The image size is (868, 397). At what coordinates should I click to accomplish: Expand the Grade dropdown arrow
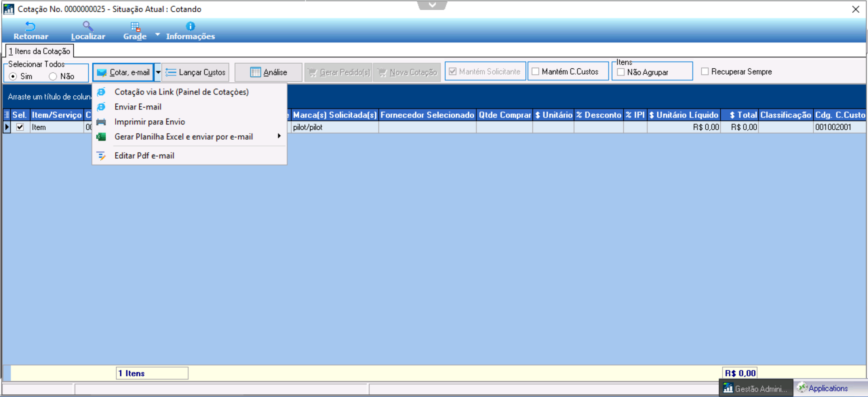[x=157, y=34]
